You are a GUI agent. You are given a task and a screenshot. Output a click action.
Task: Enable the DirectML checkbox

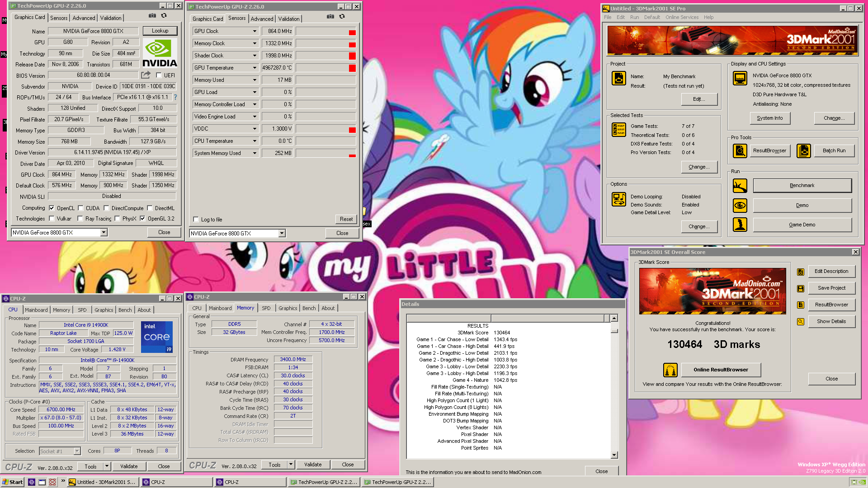point(150,208)
